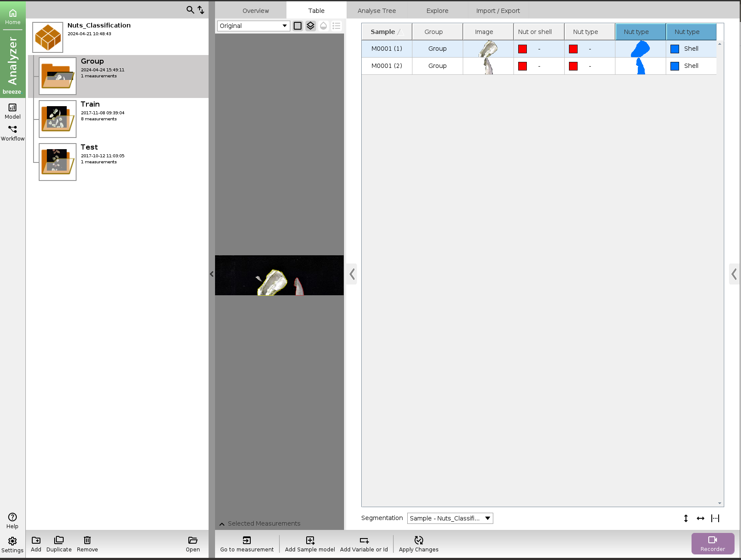Click Add Sample model icon
This screenshot has height=560, width=741.
(310, 540)
